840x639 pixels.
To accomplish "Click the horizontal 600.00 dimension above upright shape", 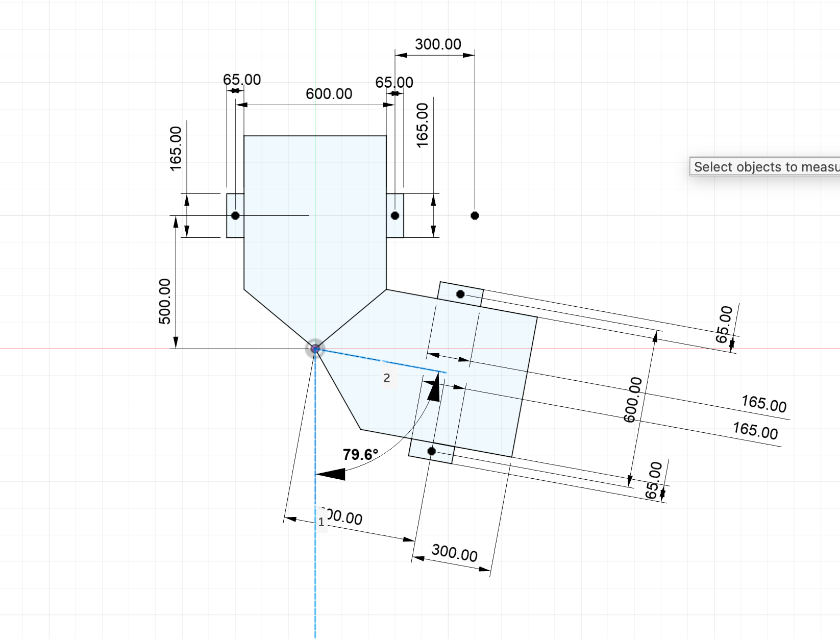I will (329, 94).
